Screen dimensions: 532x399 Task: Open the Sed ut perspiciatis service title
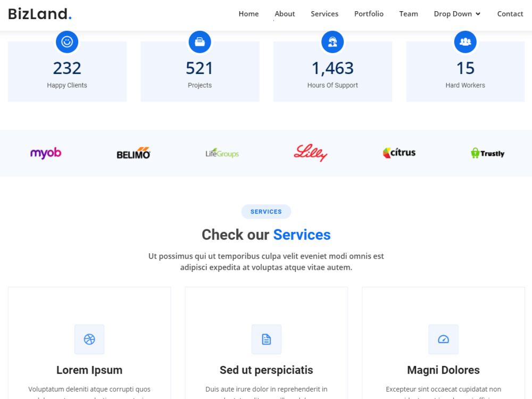click(x=267, y=370)
